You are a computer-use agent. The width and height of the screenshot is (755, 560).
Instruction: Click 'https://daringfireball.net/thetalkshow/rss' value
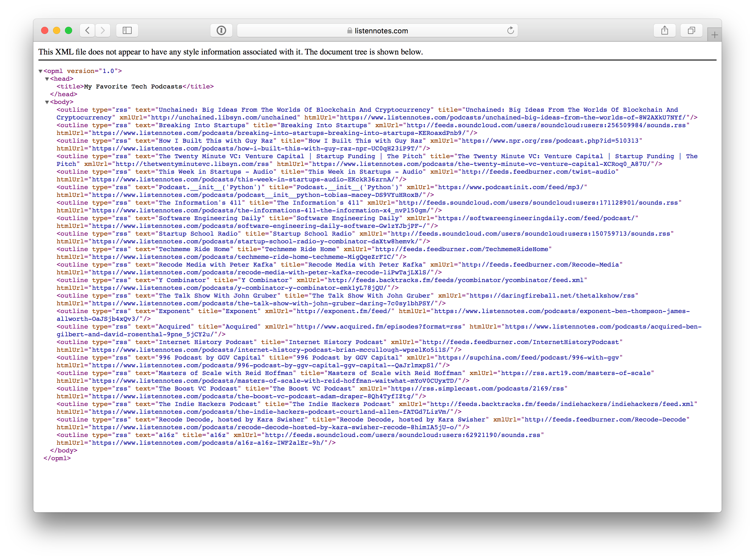tap(552, 295)
